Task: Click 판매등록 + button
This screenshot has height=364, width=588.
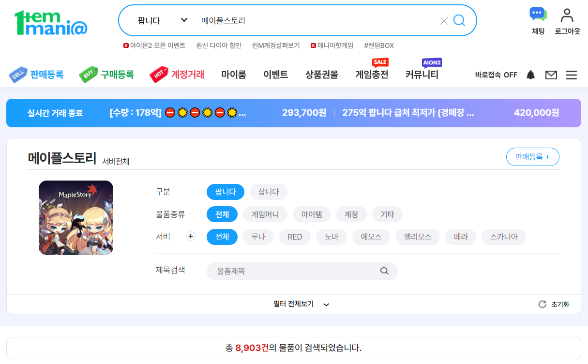Action: tap(533, 157)
